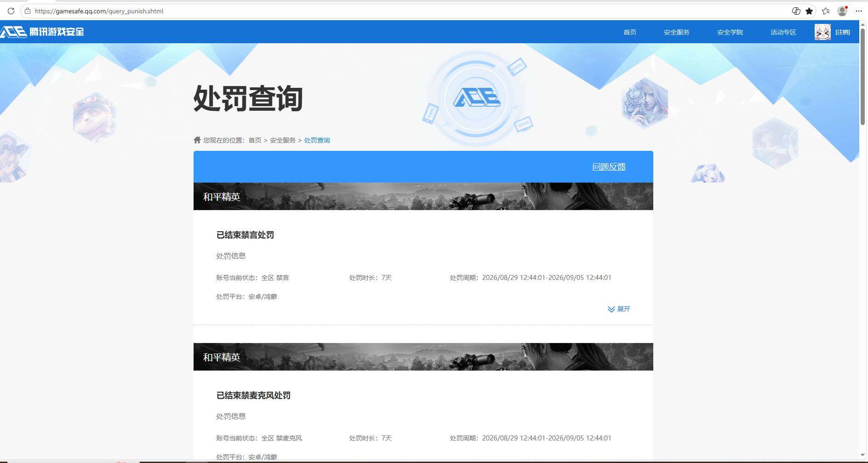Follow the 首页 breadcrumb link
Screen dimensions: 868x463
[x=255, y=140]
